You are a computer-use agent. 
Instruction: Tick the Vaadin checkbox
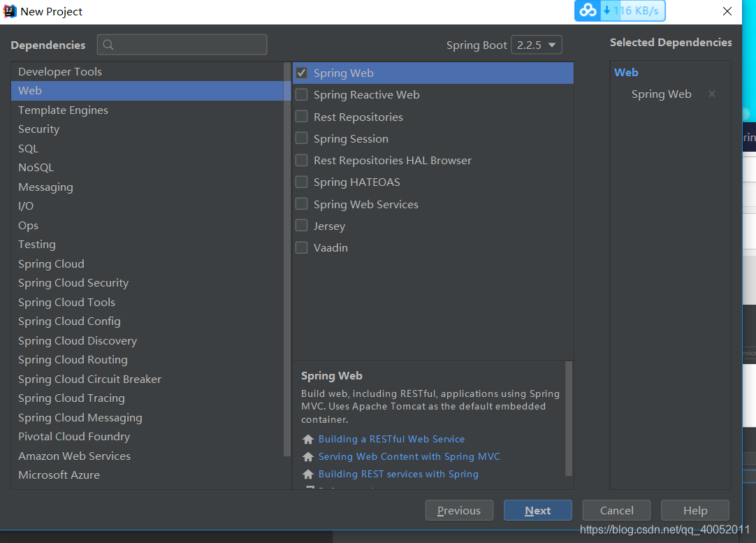[301, 247]
